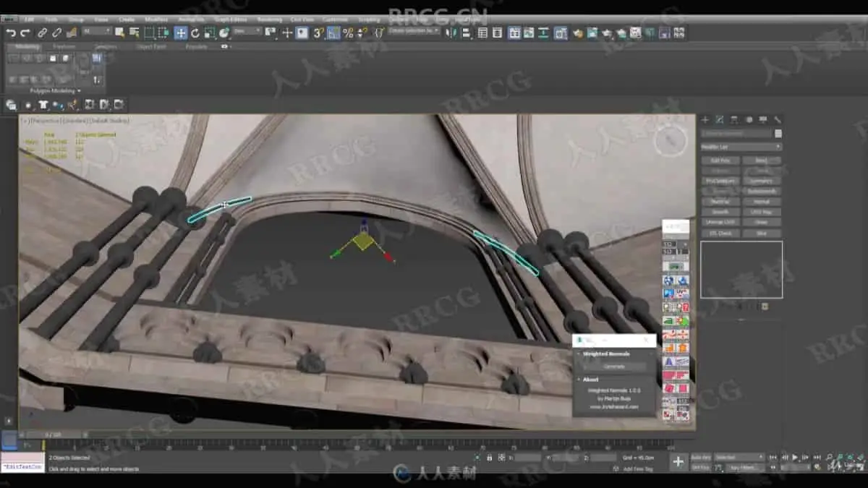Toggle the Percent Snap button
The image size is (868, 488).
pyautogui.click(x=348, y=33)
